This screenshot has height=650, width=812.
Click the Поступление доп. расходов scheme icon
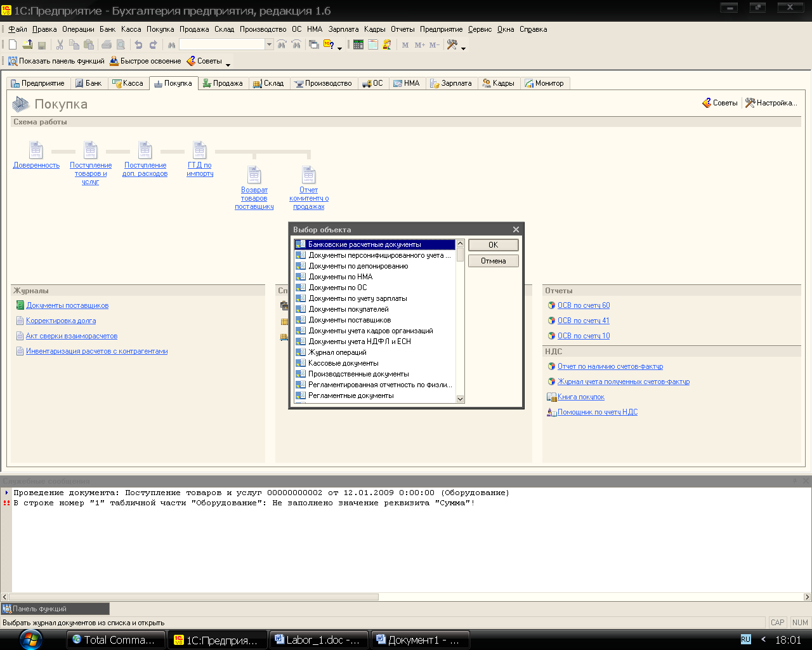coord(145,150)
